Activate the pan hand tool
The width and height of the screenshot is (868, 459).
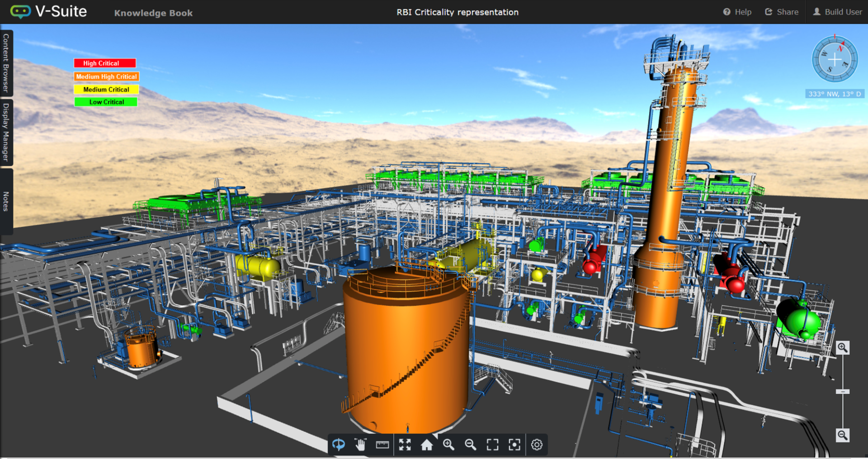[x=360, y=445]
